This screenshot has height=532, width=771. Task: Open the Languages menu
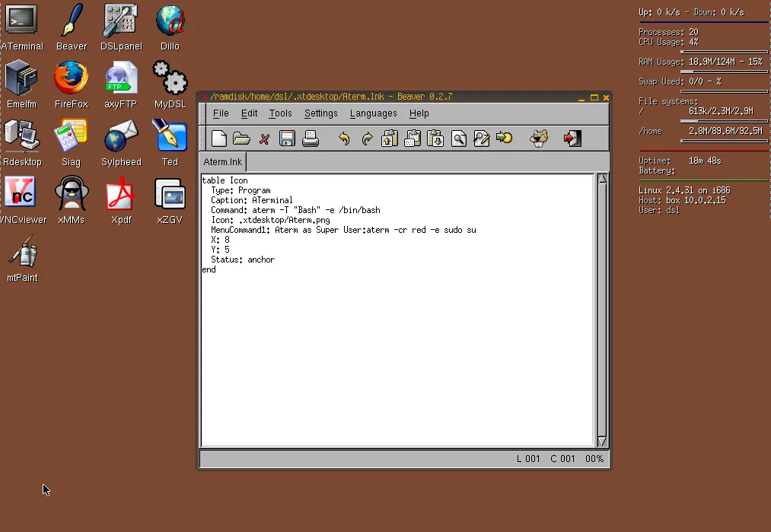[373, 113]
